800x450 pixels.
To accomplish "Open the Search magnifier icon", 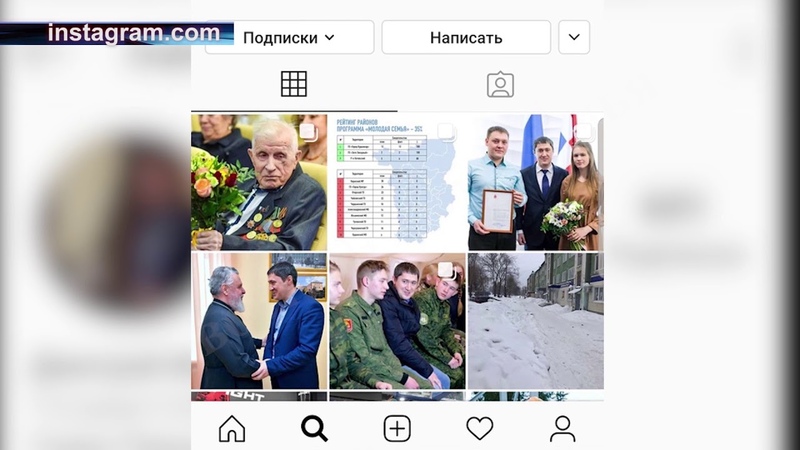I will pos(314,428).
